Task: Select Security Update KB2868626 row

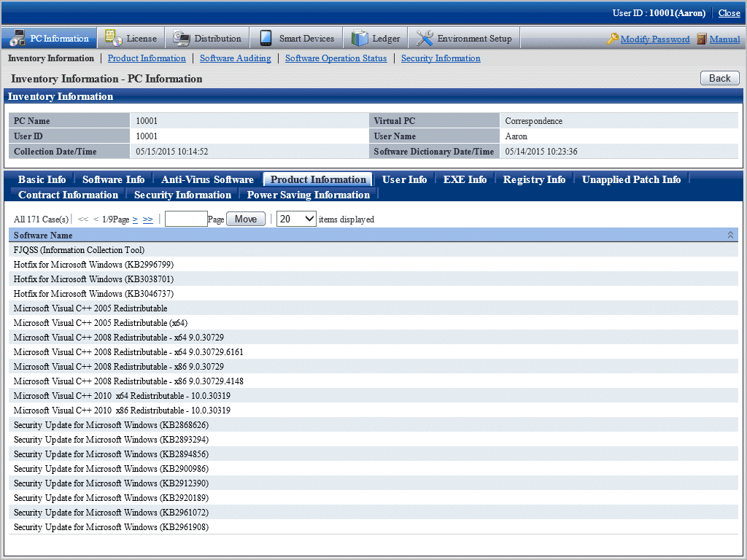Action: click(x=373, y=425)
